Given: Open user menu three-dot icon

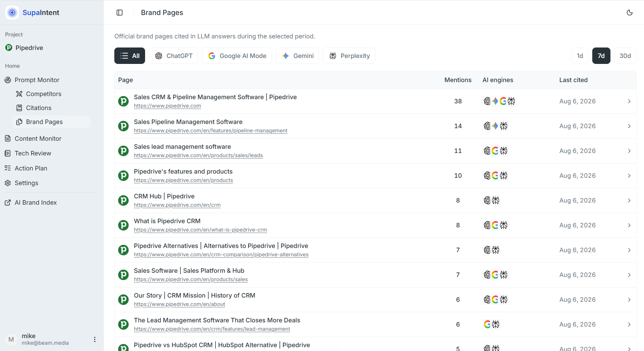Looking at the screenshot, I should pyautogui.click(x=95, y=339).
